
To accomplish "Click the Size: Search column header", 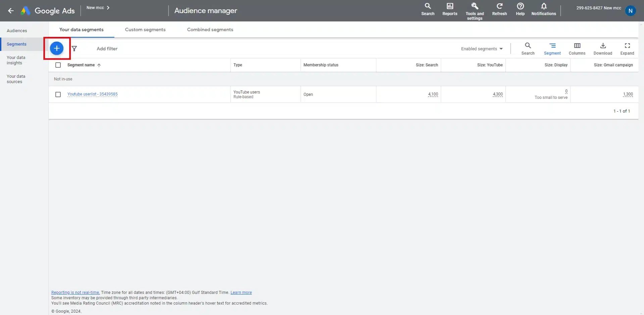I will 427,65.
